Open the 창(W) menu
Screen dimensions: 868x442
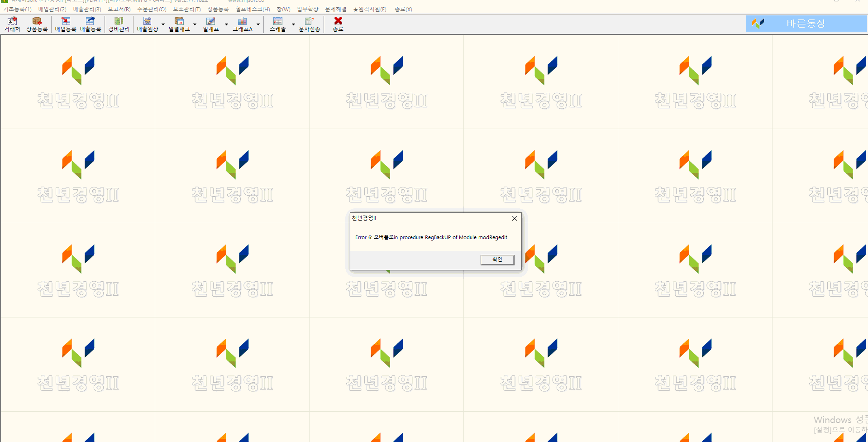(x=283, y=9)
